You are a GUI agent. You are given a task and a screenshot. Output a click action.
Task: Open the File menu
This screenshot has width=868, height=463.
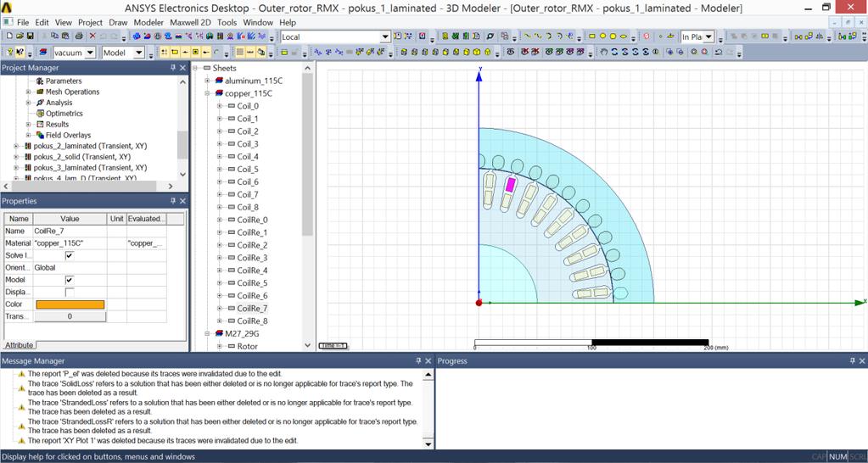[x=23, y=23]
